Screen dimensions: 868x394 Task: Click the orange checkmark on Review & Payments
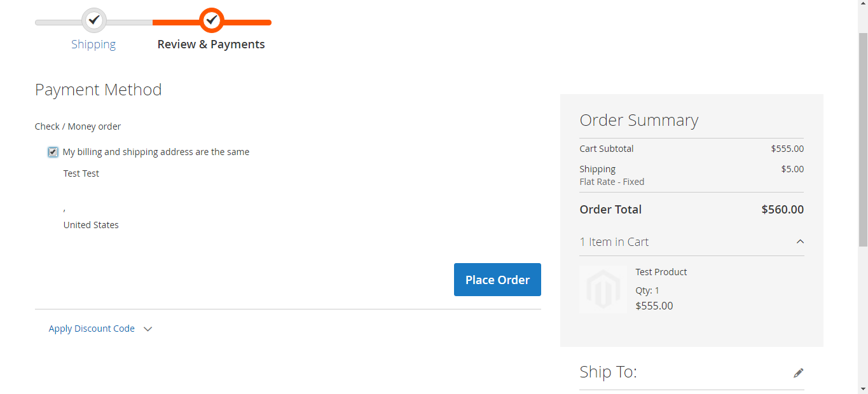(211, 20)
